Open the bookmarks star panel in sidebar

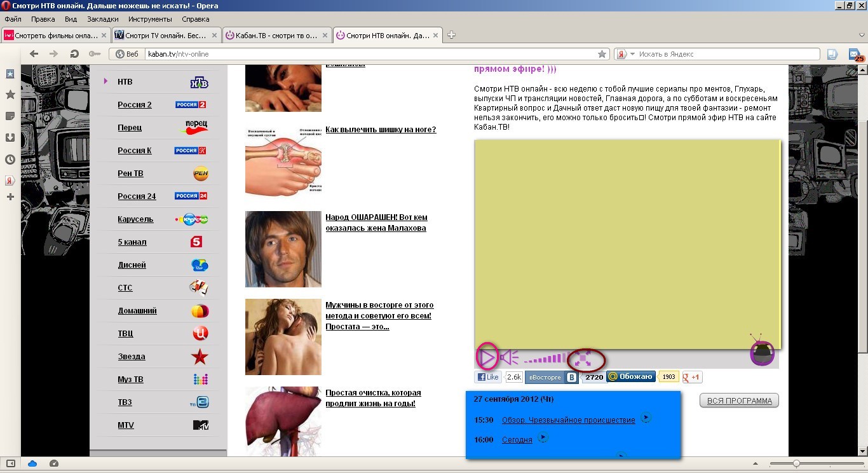(10, 95)
